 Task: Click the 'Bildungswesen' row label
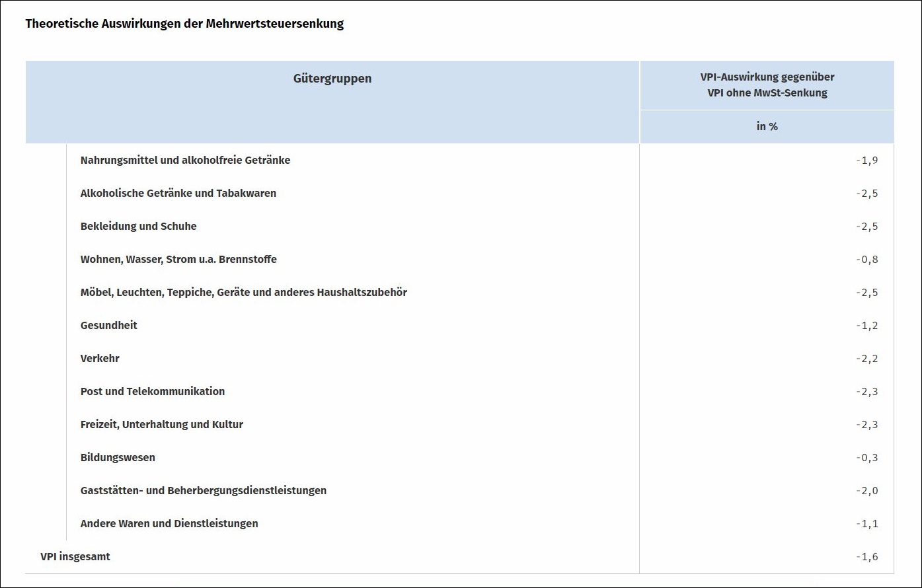pos(118,457)
